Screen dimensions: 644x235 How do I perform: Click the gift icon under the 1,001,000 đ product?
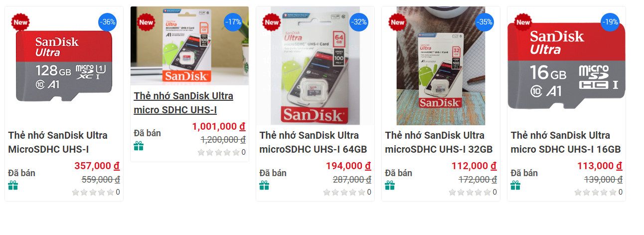139,146
